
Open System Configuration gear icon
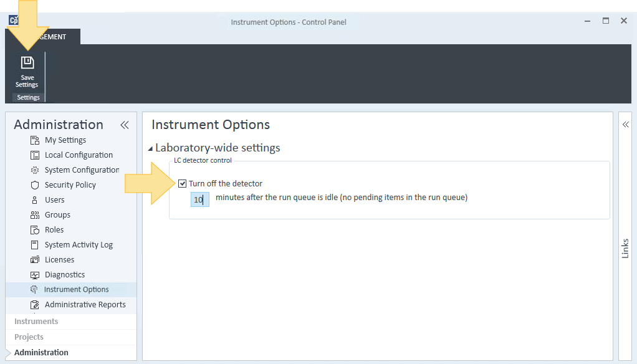[35, 170]
